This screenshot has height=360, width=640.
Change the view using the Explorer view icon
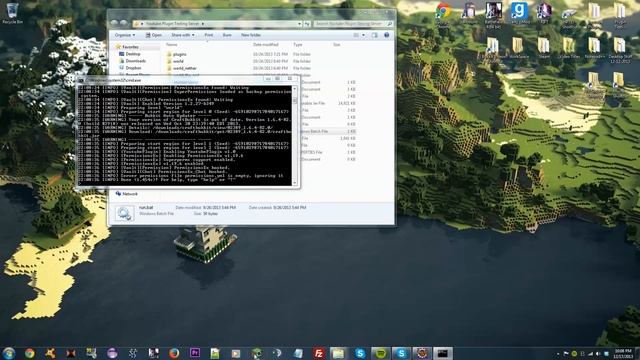click(x=356, y=35)
